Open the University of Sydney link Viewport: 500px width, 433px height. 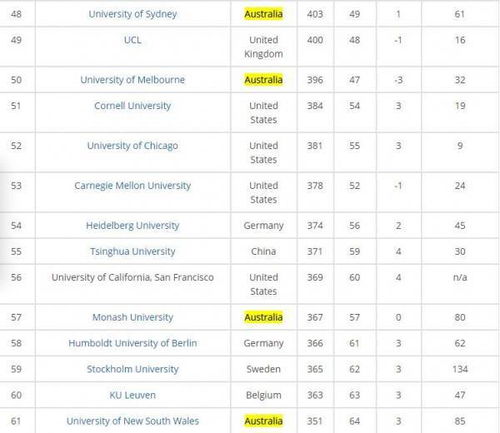pyautogui.click(x=133, y=14)
